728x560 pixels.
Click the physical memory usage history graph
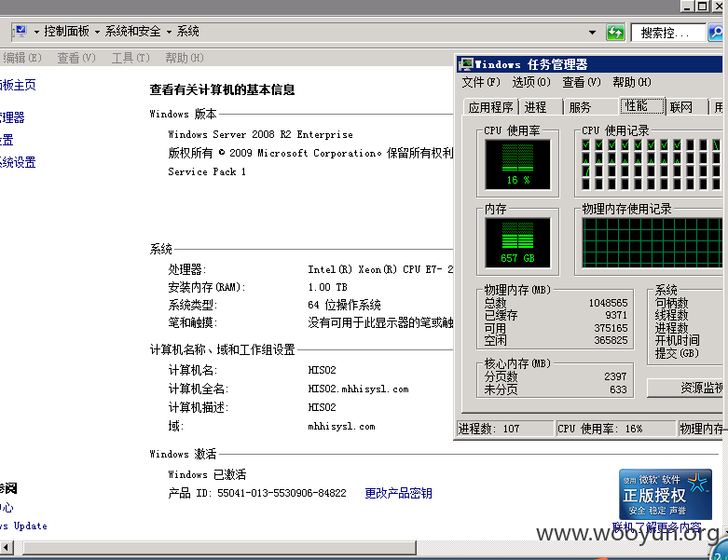pyautogui.click(x=652, y=243)
